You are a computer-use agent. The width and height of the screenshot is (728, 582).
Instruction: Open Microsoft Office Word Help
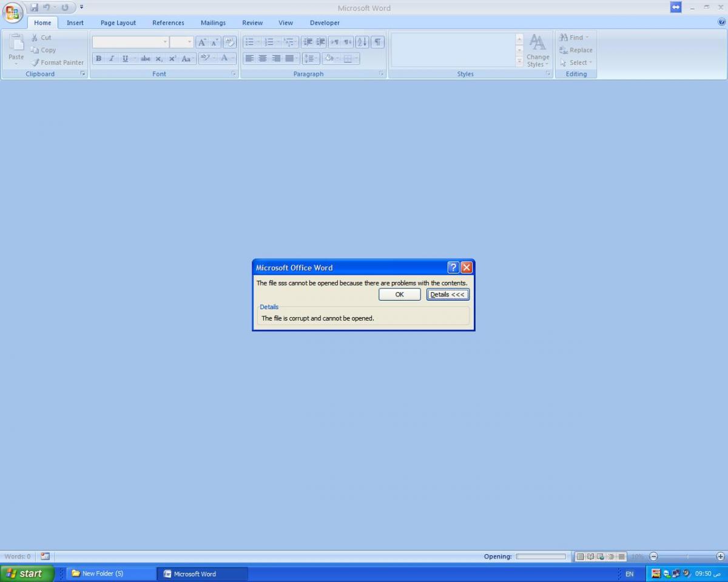[x=722, y=22]
